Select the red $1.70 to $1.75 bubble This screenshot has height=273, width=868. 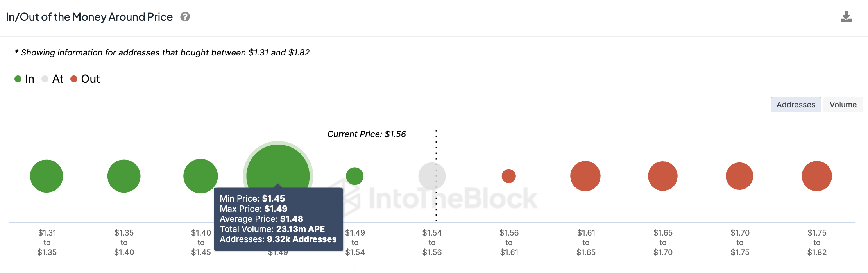pyautogui.click(x=739, y=176)
